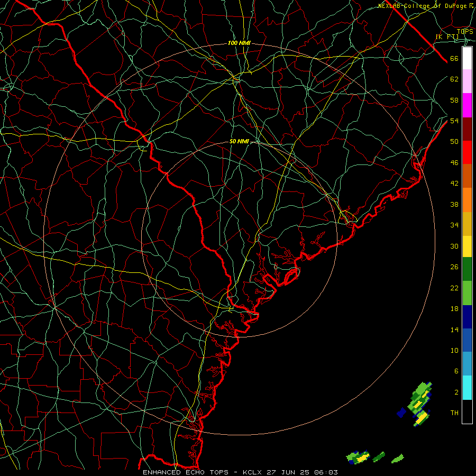Select the dark green legend band
476x476 pixels.
[467, 269]
